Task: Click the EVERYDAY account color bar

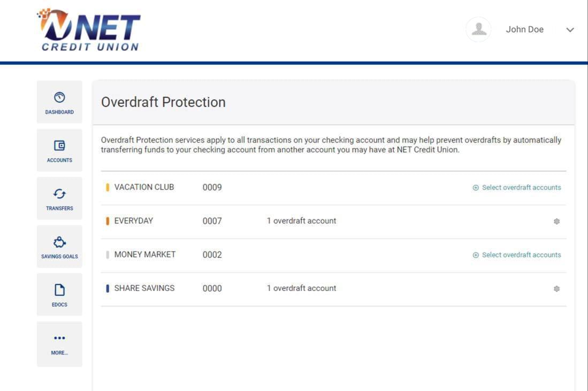Action: 108,220
